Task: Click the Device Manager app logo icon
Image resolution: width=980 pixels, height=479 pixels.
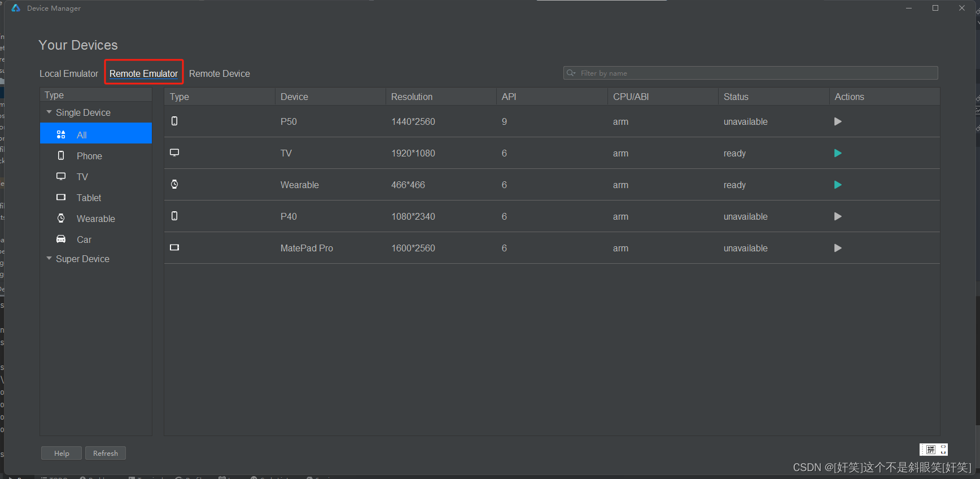Action: click(x=16, y=8)
